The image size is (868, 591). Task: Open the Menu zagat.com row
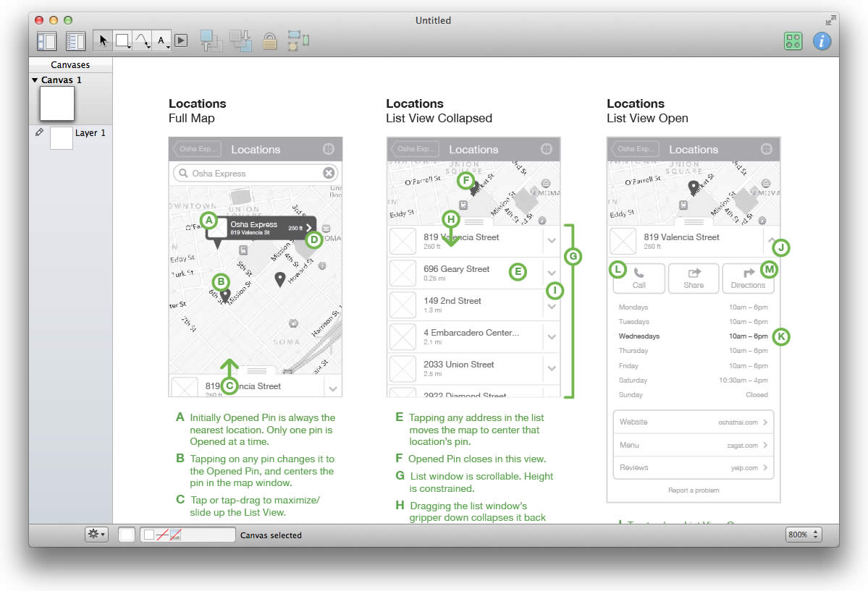pyautogui.click(x=693, y=445)
